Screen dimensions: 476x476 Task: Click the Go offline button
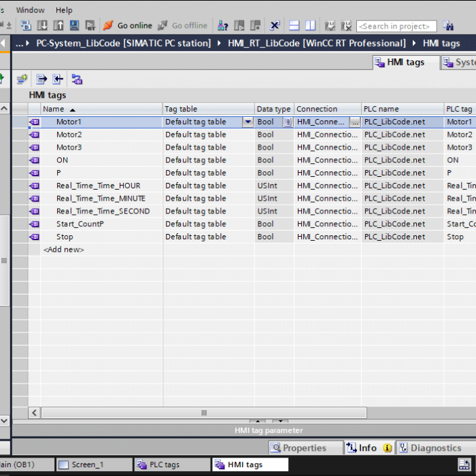click(x=183, y=26)
